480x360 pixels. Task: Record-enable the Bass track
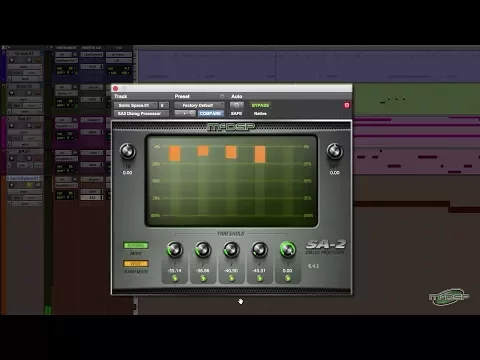tap(12, 93)
